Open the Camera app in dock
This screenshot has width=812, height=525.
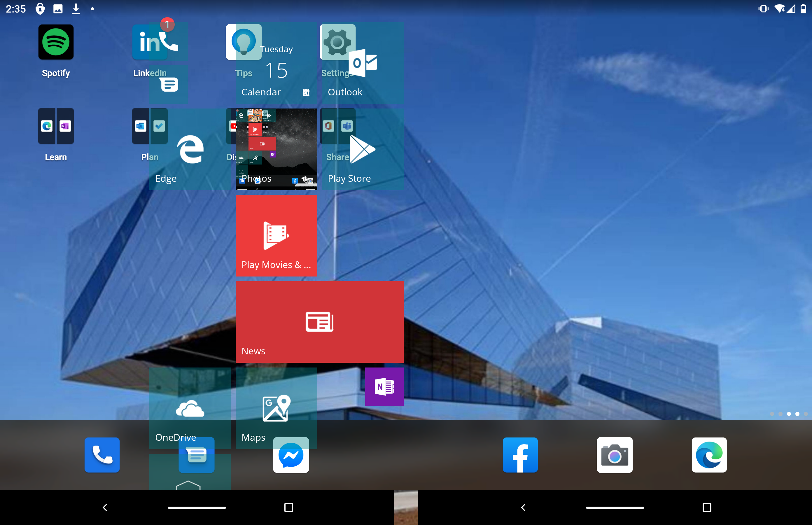[x=614, y=455]
